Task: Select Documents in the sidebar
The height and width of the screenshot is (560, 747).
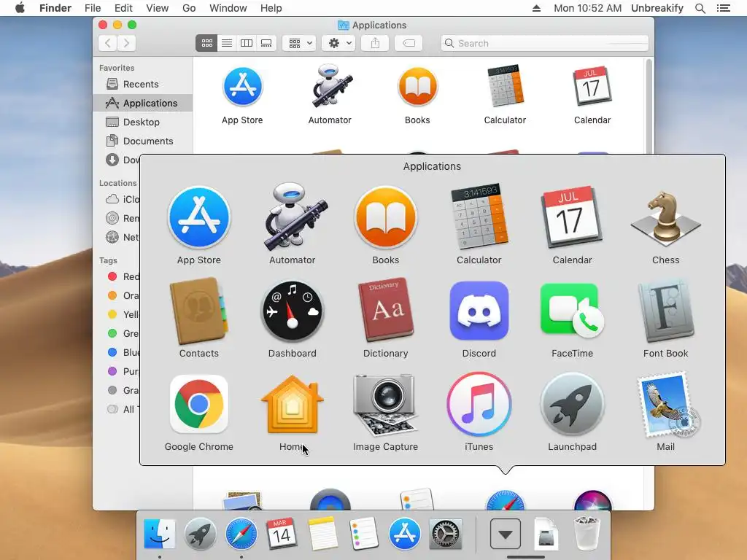Action: coord(142,141)
